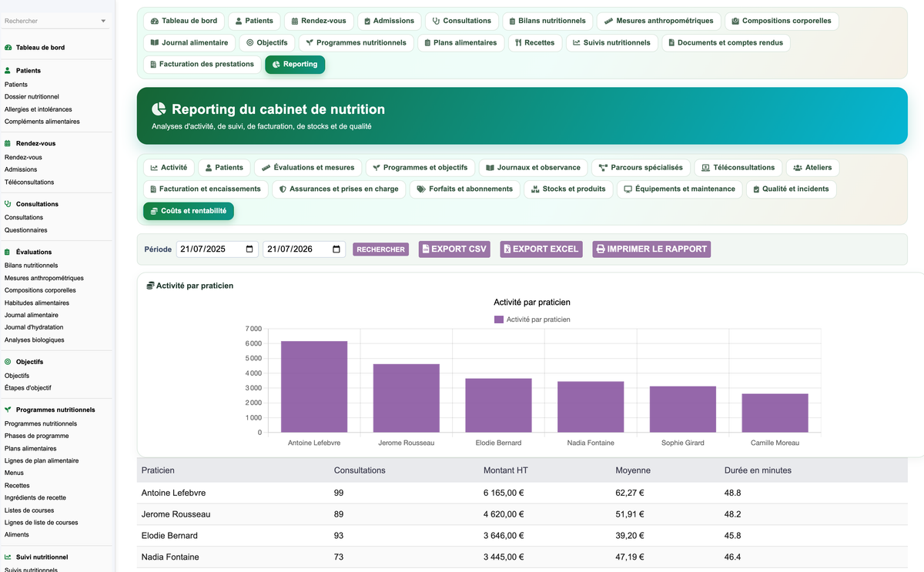924x572 pixels.
Task: Click the laptop icon on Téléconsultations sub-tab
Action: (x=705, y=167)
